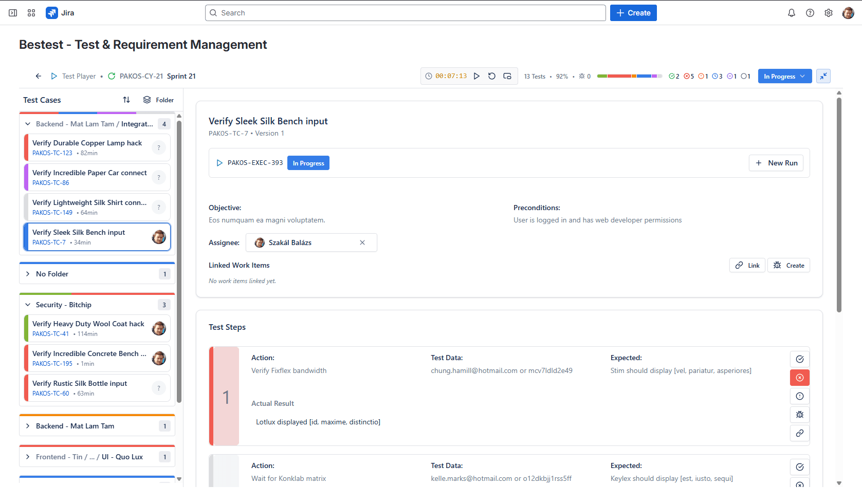Mark test step 1 as passed
This screenshot has height=504, width=862.
799,359
